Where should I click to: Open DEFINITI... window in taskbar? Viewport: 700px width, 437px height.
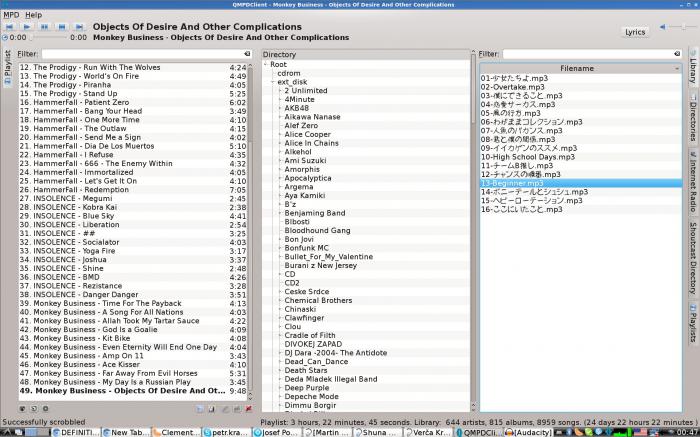(x=76, y=432)
